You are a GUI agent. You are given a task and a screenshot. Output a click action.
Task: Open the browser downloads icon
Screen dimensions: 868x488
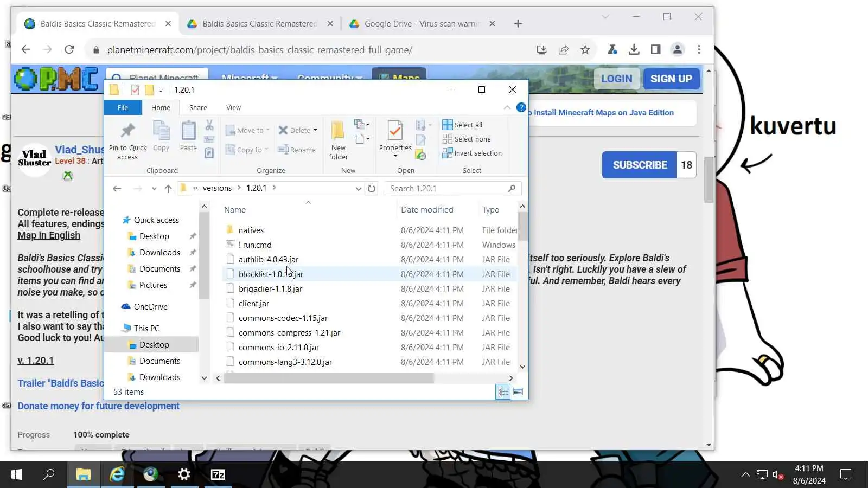[x=634, y=50]
